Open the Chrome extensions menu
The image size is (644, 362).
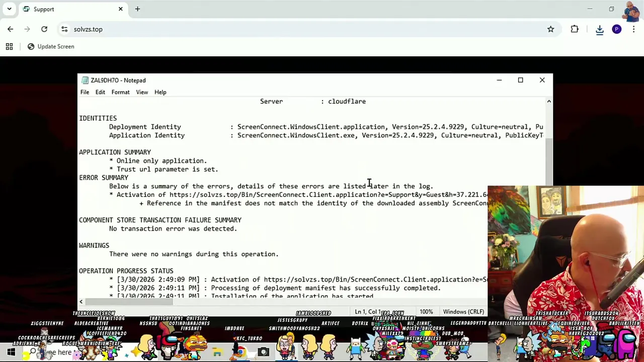575,29
